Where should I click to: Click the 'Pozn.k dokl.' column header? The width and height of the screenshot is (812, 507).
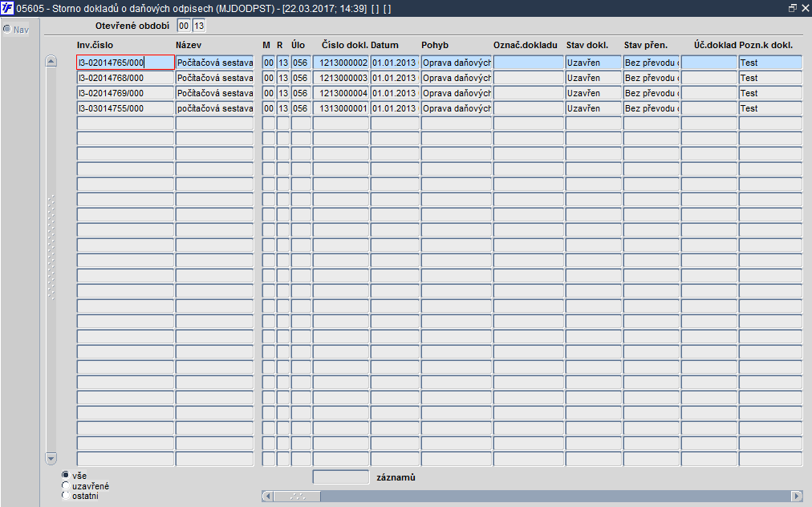766,45
